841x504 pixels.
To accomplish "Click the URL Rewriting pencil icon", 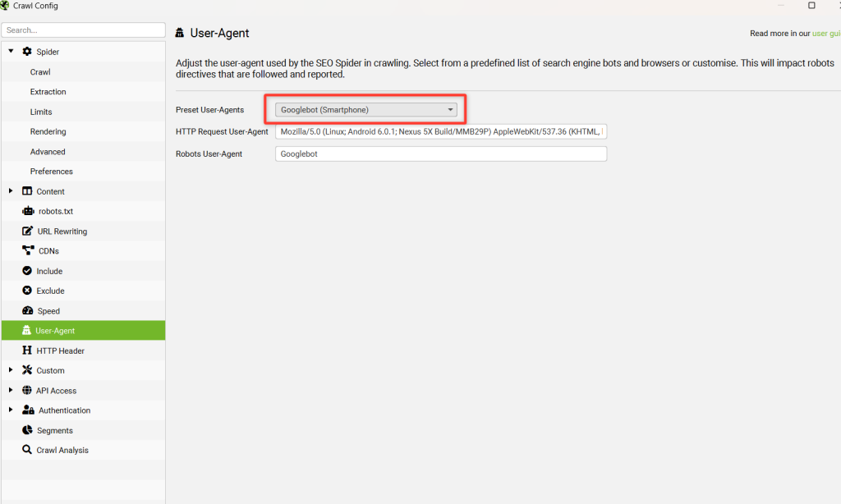I will pyautogui.click(x=27, y=231).
